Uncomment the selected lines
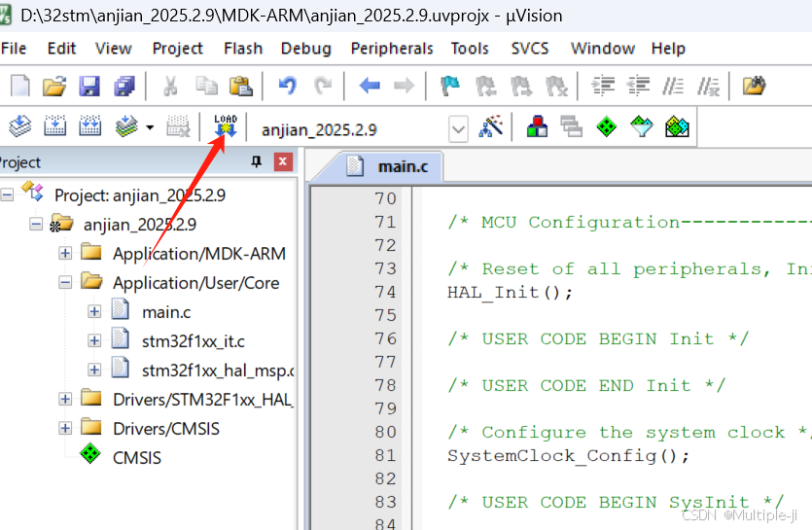 point(708,86)
